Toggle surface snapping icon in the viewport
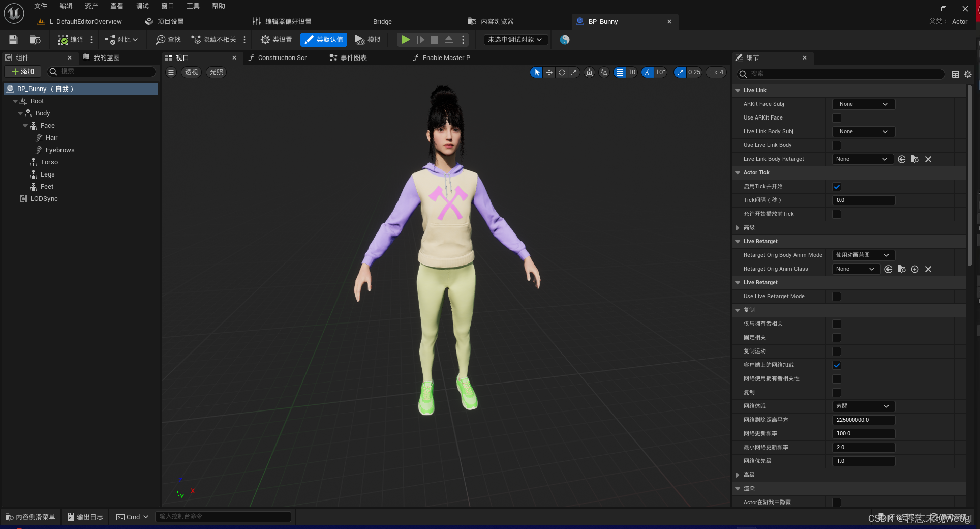This screenshot has height=529, width=980. [604, 72]
